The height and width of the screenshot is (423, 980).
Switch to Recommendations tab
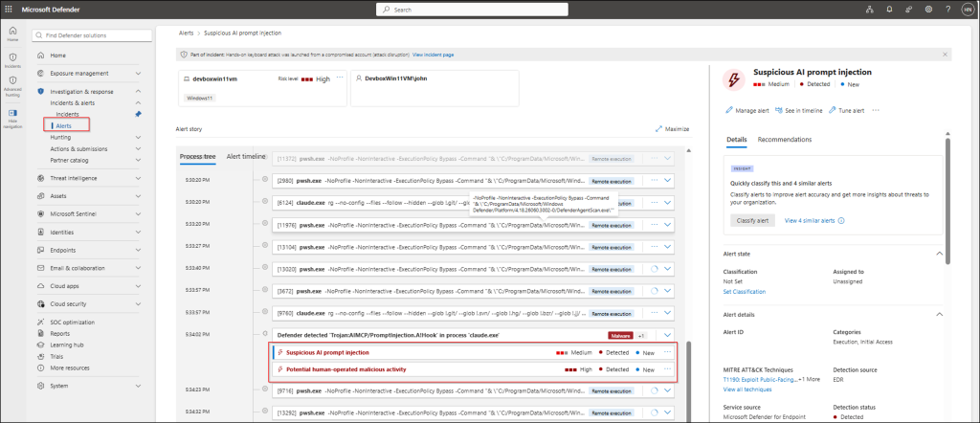785,140
